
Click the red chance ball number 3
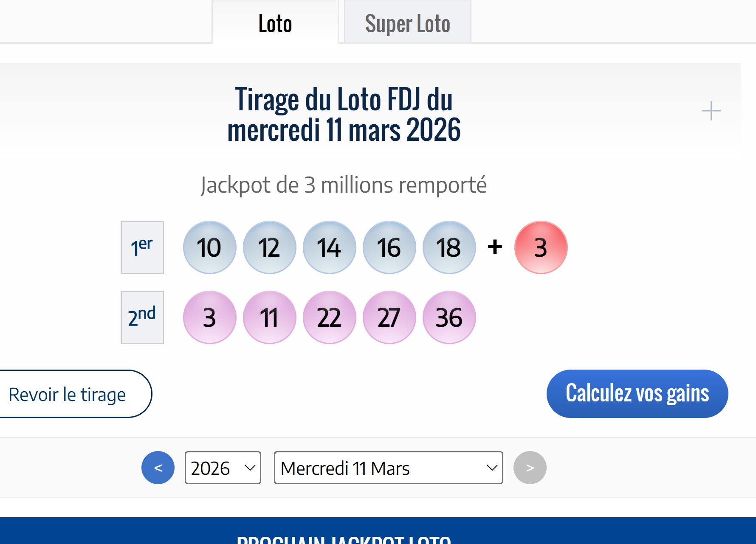click(541, 247)
